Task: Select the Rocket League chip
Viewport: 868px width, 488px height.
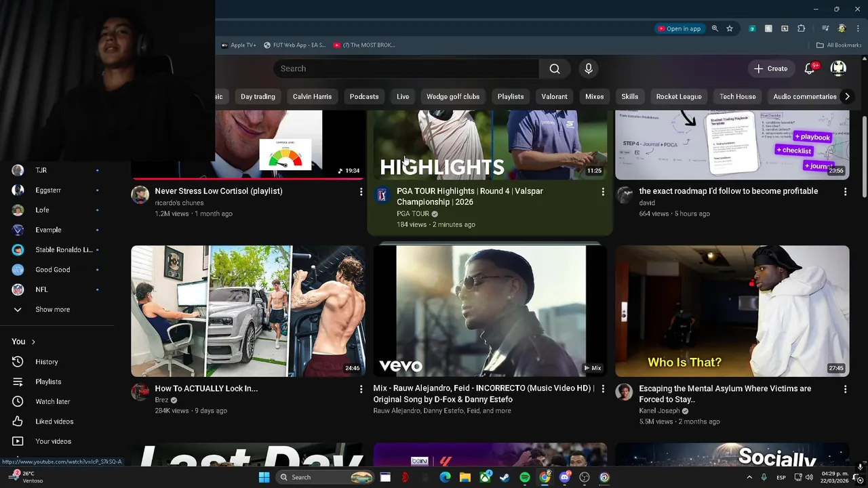Action: click(x=679, y=96)
